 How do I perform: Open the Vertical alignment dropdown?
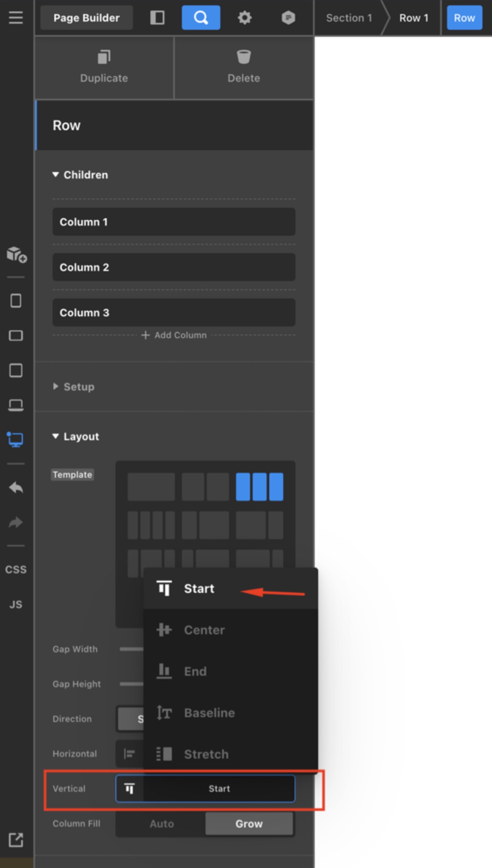click(205, 789)
